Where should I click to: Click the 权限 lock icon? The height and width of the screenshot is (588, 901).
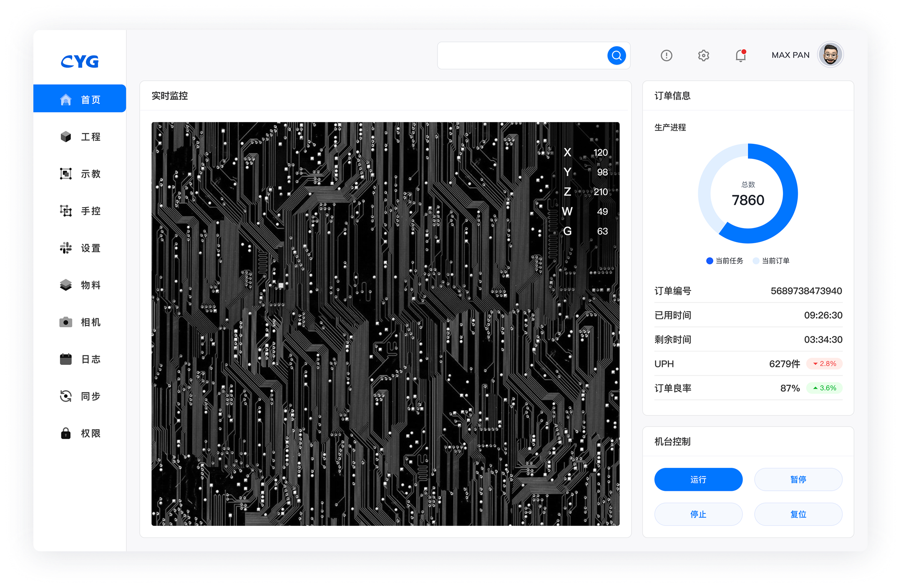pos(66,433)
